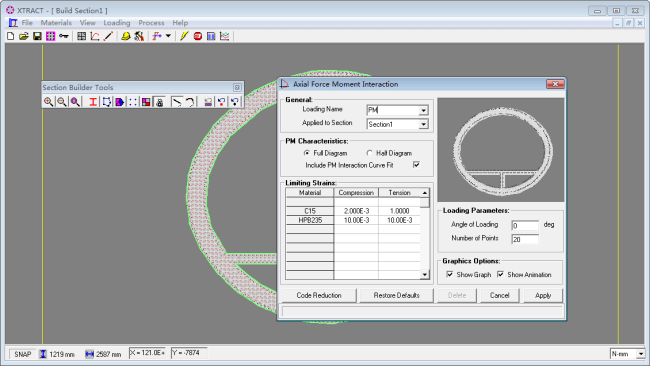Select the Half Diagram radio button
This screenshot has height=366, width=650.
click(369, 153)
